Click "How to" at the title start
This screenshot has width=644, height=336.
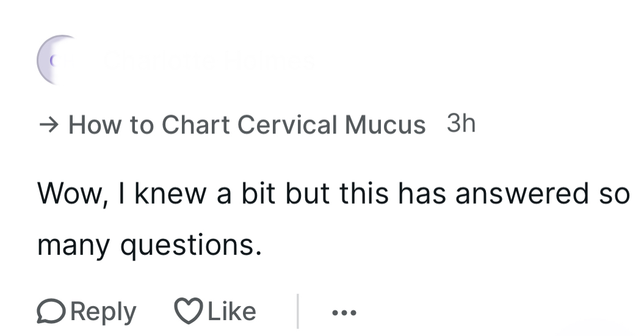pyautogui.click(x=111, y=125)
